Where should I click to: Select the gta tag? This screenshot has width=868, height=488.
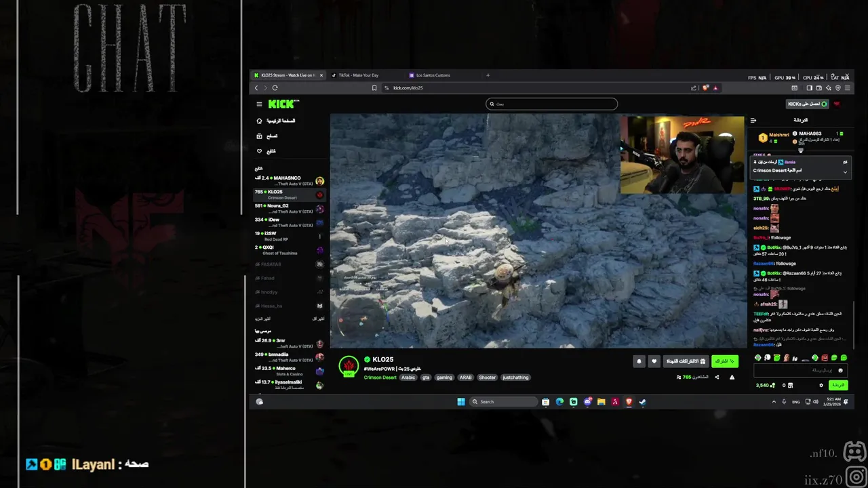pyautogui.click(x=426, y=378)
